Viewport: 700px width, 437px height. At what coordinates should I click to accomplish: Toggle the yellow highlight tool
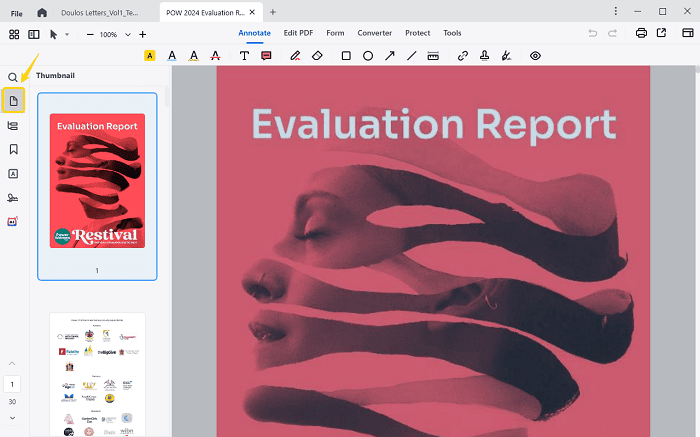[150, 56]
